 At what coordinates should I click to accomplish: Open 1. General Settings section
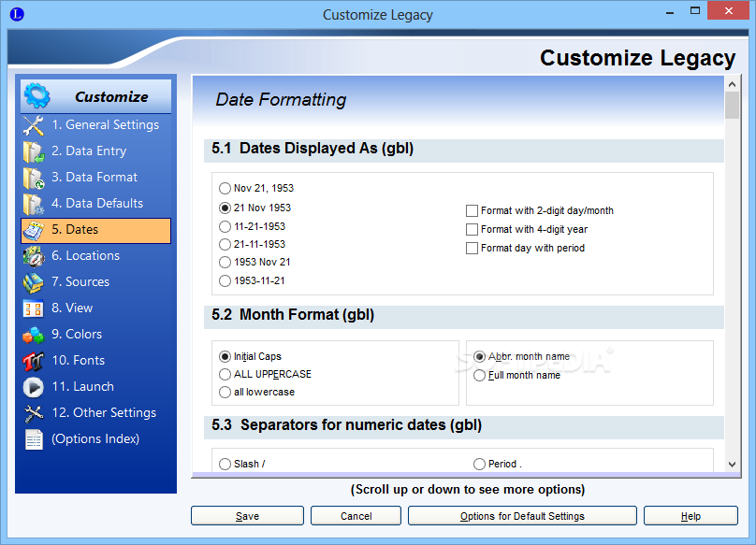pos(96,125)
